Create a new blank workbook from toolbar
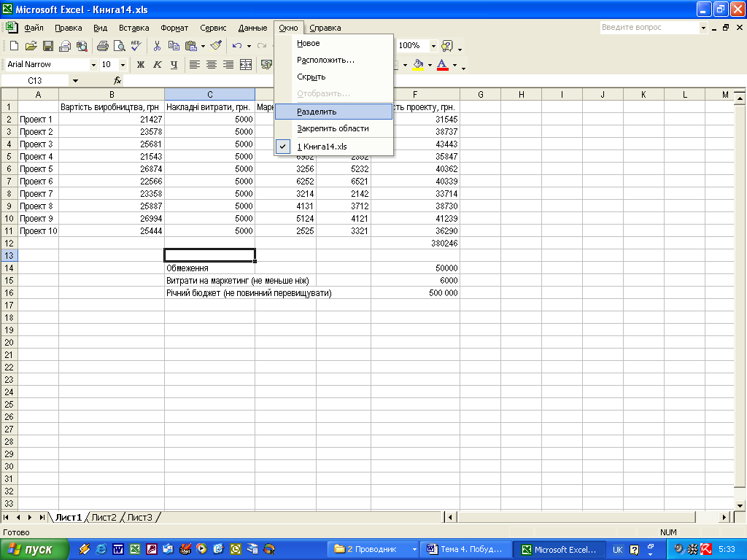 pyautogui.click(x=14, y=46)
